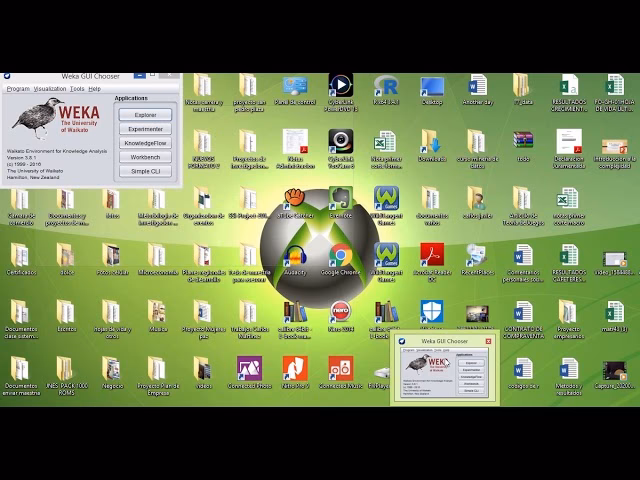Launch the Weka Explorer application
640x480 pixels.
pyautogui.click(x=145, y=115)
